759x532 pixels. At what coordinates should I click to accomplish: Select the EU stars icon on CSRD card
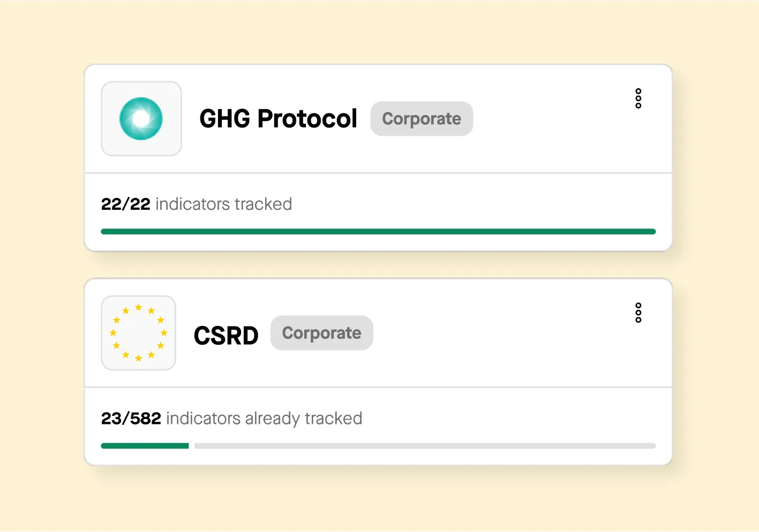pos(138,333)
